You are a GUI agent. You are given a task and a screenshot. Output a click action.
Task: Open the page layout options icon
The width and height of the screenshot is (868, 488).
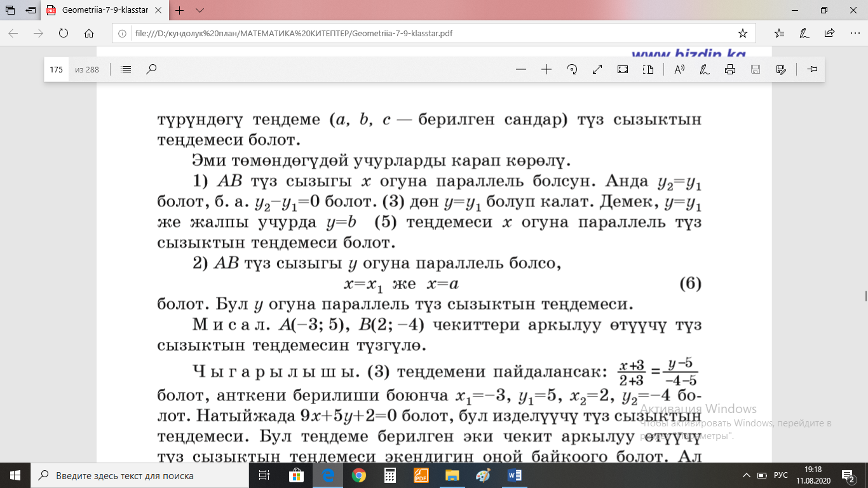click(x=648, y=69)
